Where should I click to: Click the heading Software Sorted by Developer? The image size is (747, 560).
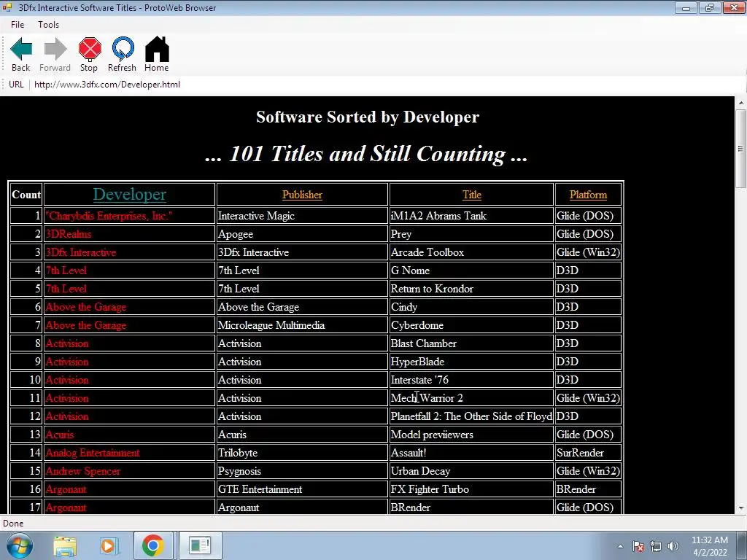point(368,117)
